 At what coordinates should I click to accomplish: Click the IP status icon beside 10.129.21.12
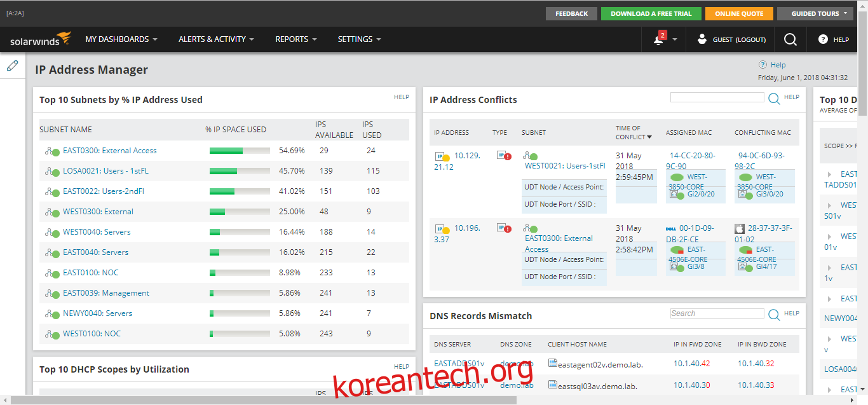[x=442, y=156]
